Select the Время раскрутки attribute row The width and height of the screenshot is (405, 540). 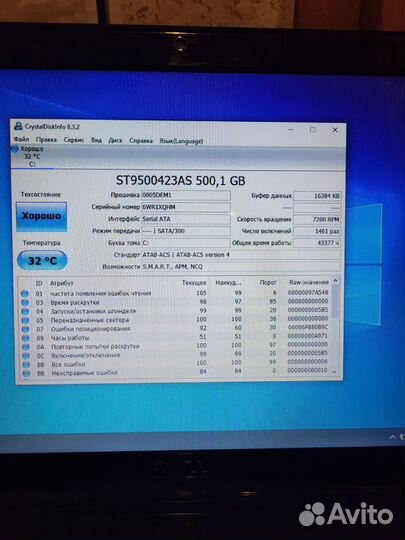point(175,302)
